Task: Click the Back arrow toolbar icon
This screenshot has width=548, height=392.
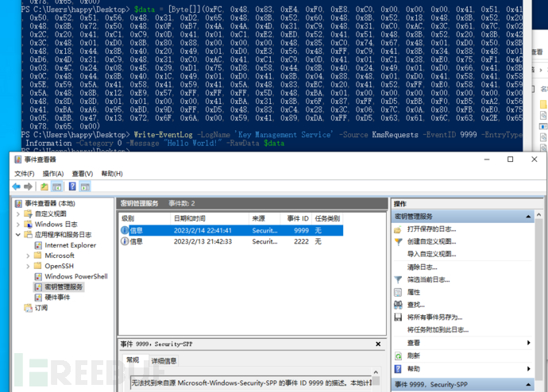Action: pos(16,186)
